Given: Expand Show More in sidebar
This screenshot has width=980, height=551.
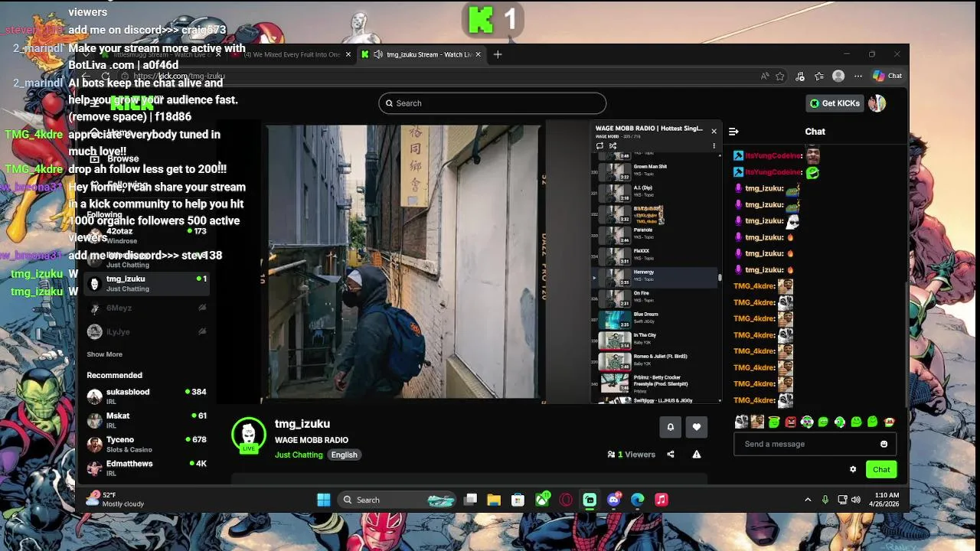Looking at the screenshot, I should click(x=104, y=354).
